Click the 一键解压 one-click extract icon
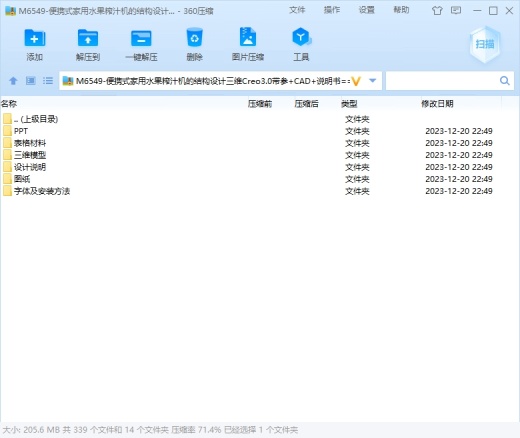The width and height of the screenshot is (520, 438). tap(141, 38)
